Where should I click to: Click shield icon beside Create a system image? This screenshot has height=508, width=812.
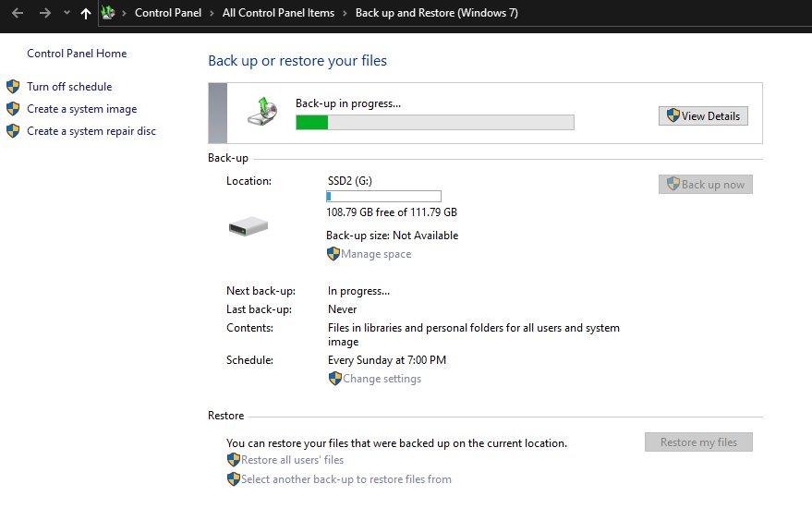point(13,109)
